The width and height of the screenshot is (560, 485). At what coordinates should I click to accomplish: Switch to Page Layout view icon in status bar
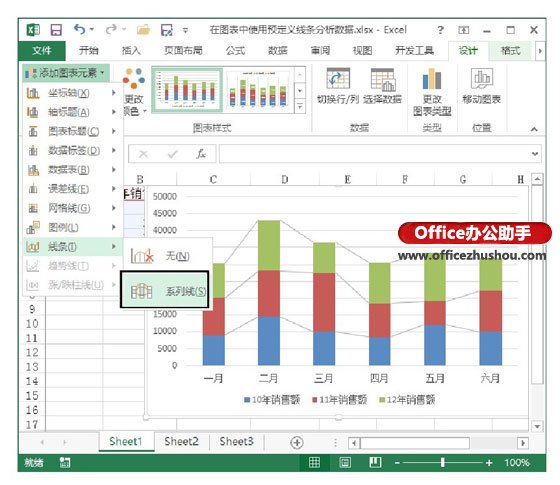click(x=345, y=462)
